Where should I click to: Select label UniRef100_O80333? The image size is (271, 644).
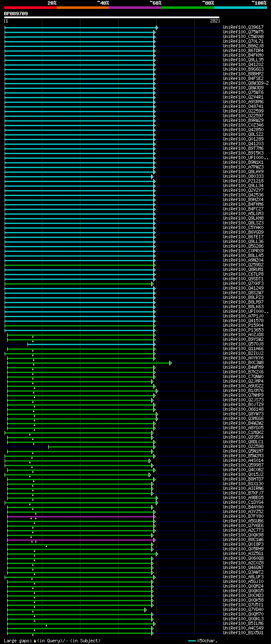pyautogui.click(x=243, y=177)
